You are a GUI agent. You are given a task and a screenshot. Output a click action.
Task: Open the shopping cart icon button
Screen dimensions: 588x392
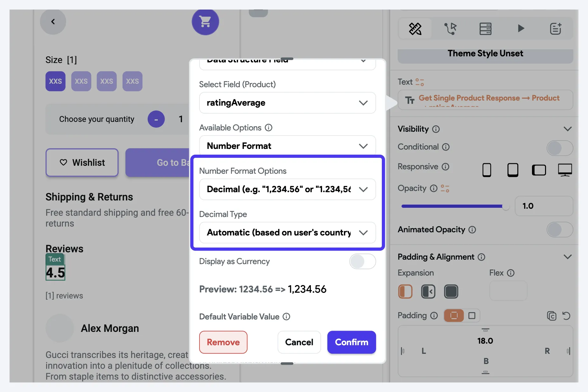(x=205, y=22)
